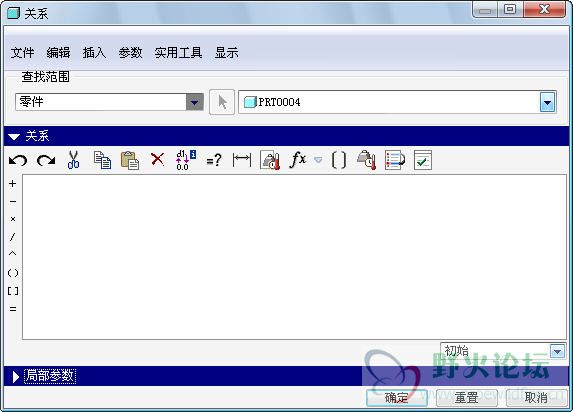Cut selection with scissors icon
This screenshot has width=573, height=412.
(73, 160)
